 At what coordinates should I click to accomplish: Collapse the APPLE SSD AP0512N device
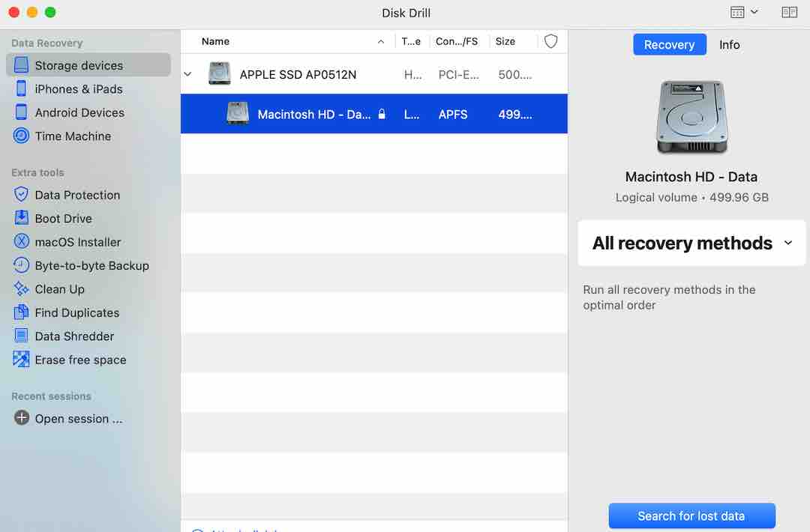click(x=187, y=74)
